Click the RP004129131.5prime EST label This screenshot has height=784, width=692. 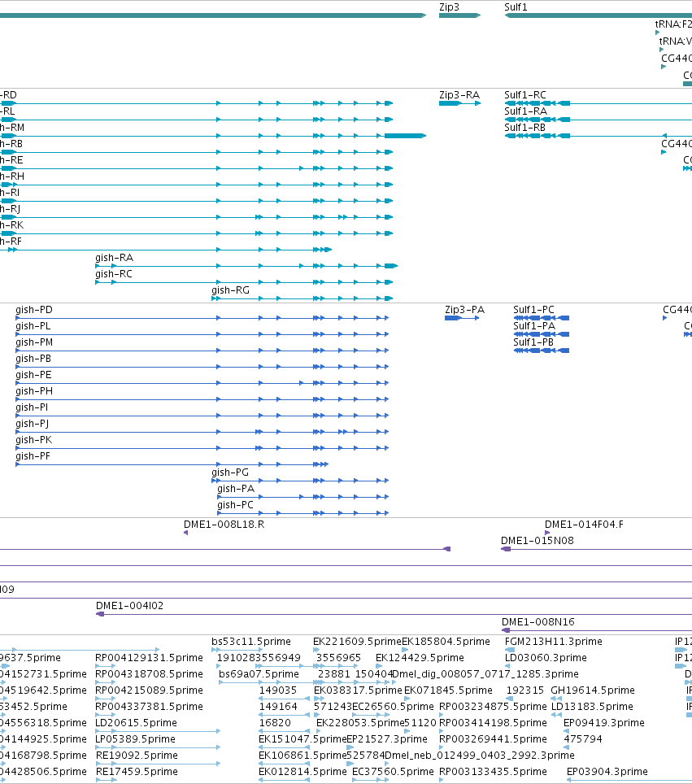[x=149, y=657]
